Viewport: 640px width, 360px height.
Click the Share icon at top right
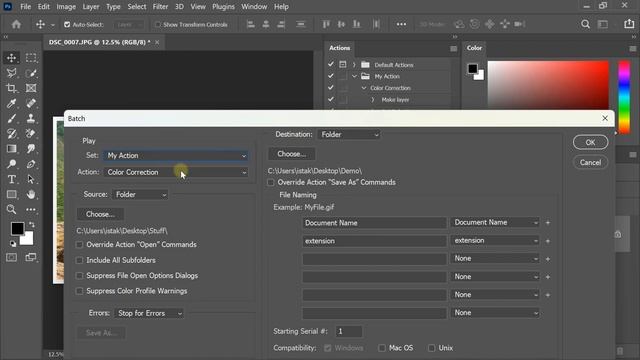(x=629, y=24)
